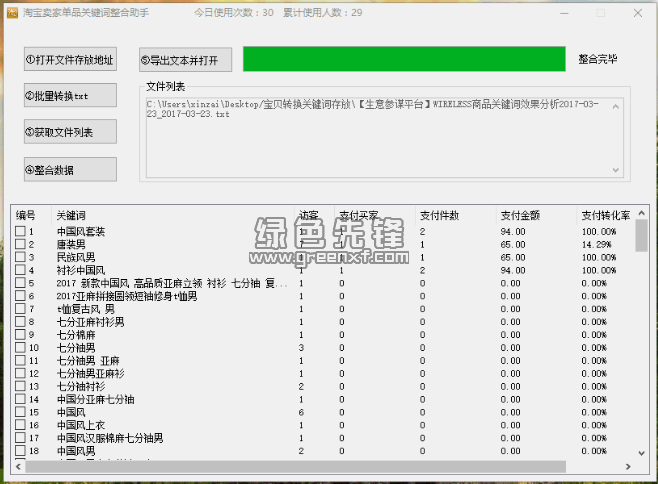
Task: Click ④整合数据 button
Action: [x=70, y=170]
